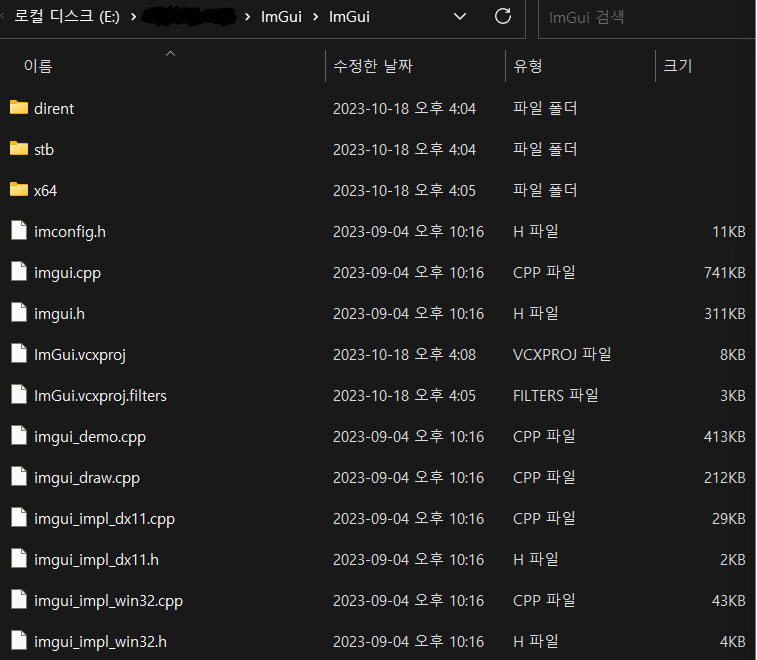This screenshot has width=757, height=660.
Task: Sort by the 유형 column header
Action: point(528,66)
